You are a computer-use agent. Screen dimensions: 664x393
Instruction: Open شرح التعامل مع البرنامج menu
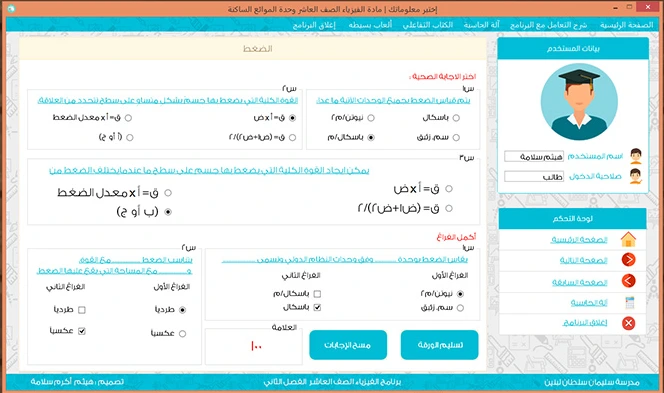[x=548, y=25]
